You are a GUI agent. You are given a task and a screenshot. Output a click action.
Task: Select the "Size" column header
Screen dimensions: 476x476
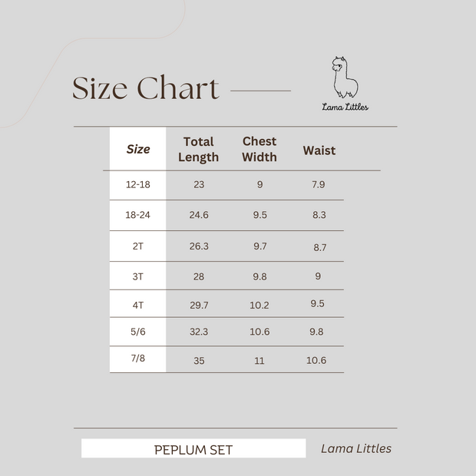click(138, 150)
